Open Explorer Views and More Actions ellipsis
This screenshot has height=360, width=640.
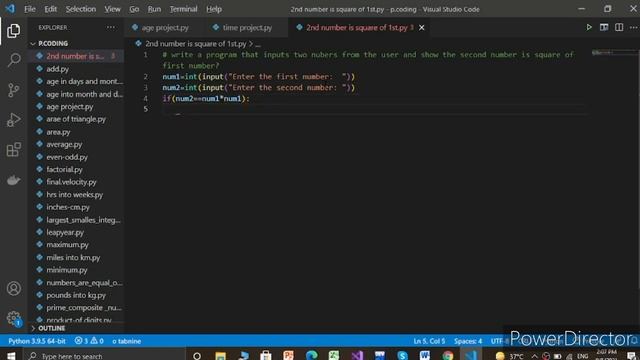111,27
